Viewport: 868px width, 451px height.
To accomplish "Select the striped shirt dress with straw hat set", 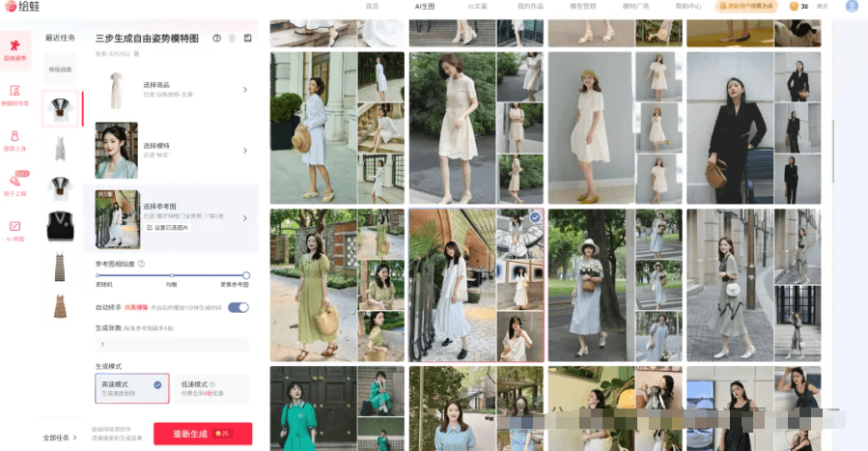I will [x=337, y=127].
